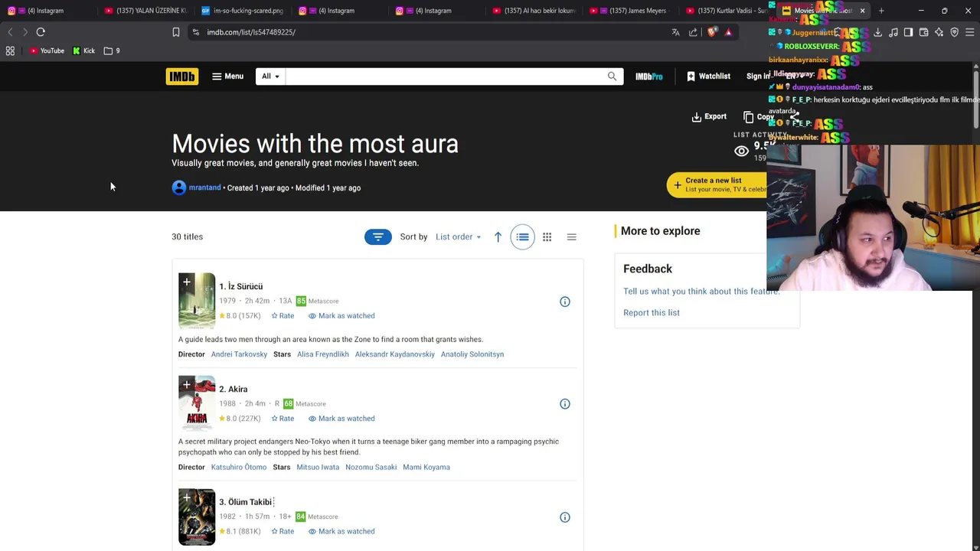Export this list
980x551 pixels.
(709, 116)
